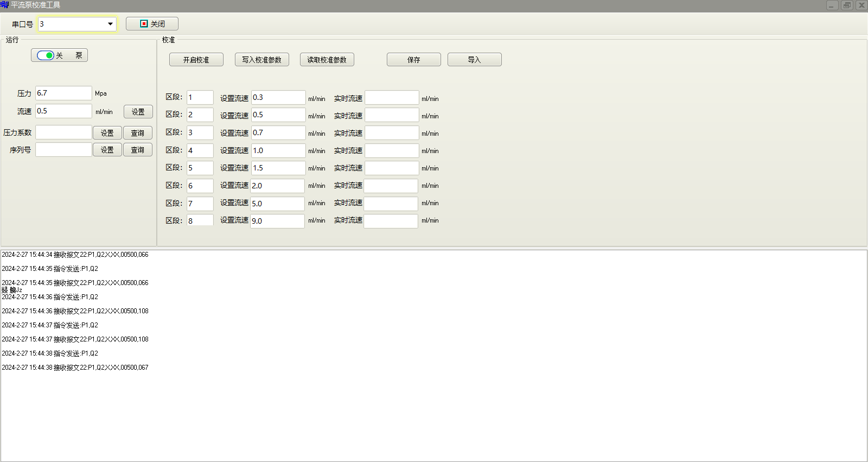Viewport: 868px width, 462px height.
Task: Click 设置 button for pressure coefficient
Action: 107,133
